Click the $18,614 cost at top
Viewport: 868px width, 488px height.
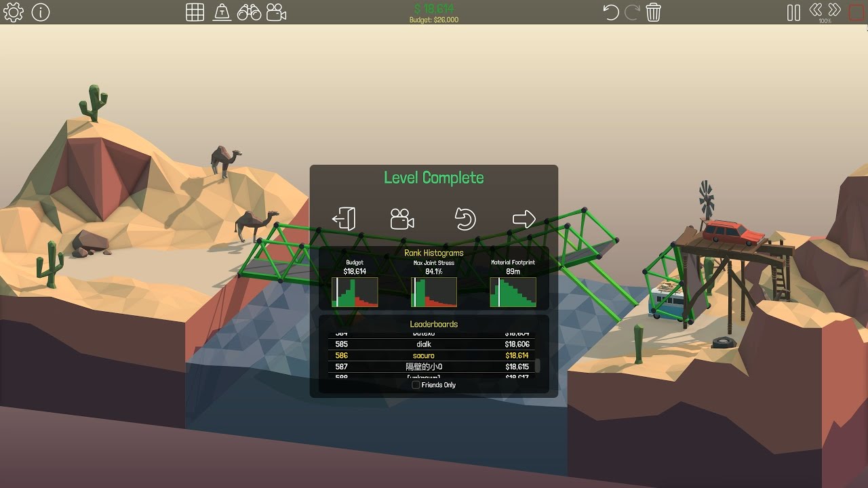click(x=434, y=9)
